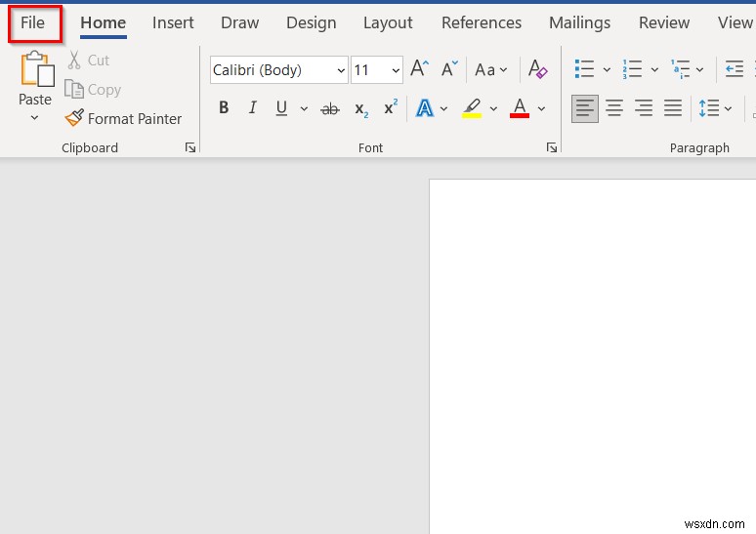
Task: Center align text
Action: (614, 108)
